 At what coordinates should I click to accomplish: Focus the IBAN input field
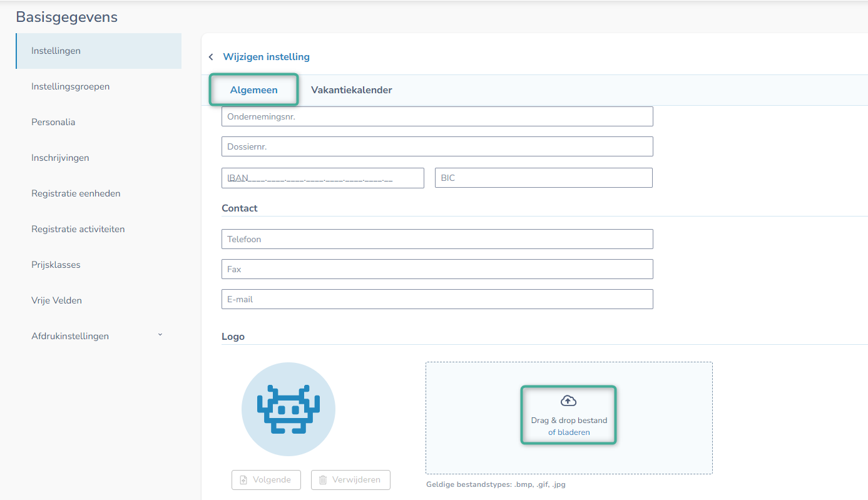(x=322, y=178)
